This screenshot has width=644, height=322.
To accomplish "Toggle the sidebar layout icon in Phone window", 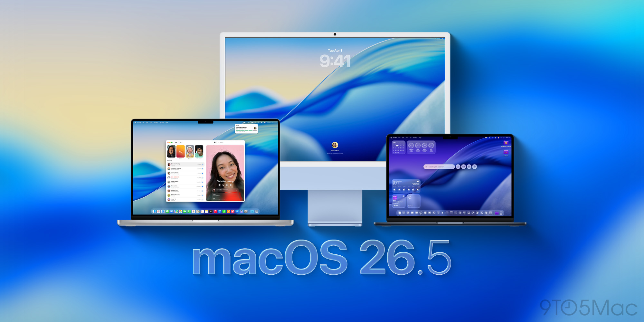I will click(x=215, y=142).
